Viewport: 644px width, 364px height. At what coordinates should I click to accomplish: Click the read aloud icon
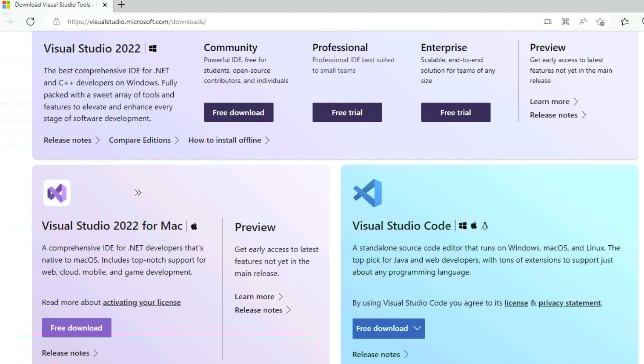(x=583, y=22)
